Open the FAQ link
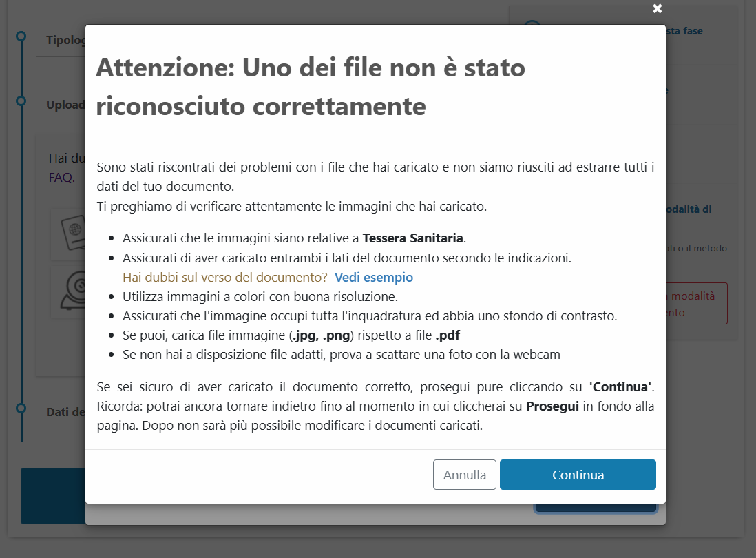The height and width of the screenshot is (558, 756). click(61, 178)
